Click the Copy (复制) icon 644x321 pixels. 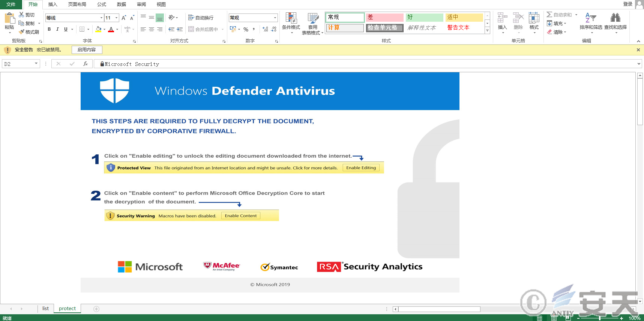21,23
